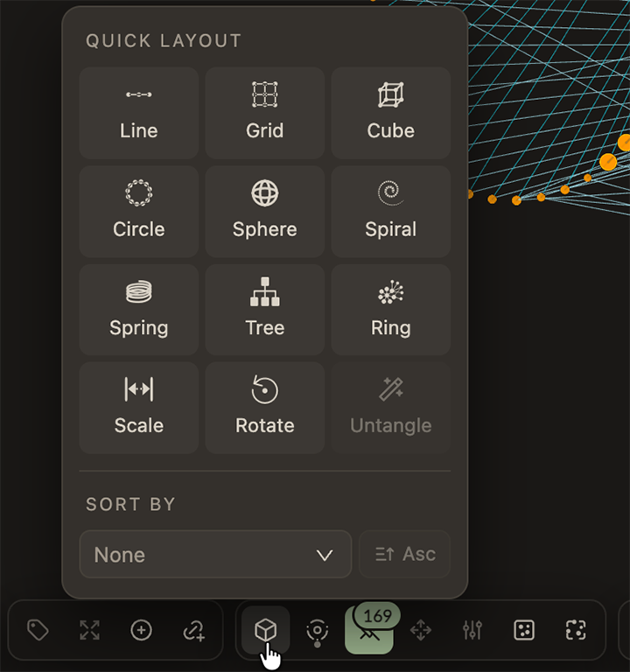Click the dice randomize icon
The width and height of the screenshot is (630, 672).
tap(524, 630)
